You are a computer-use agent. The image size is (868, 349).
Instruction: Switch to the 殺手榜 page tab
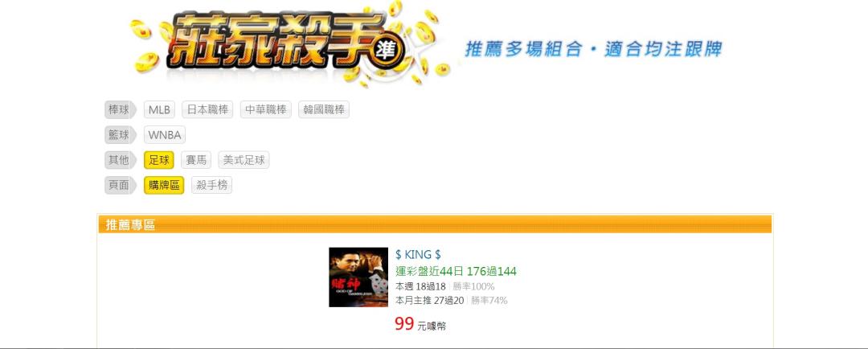(212, 186)
